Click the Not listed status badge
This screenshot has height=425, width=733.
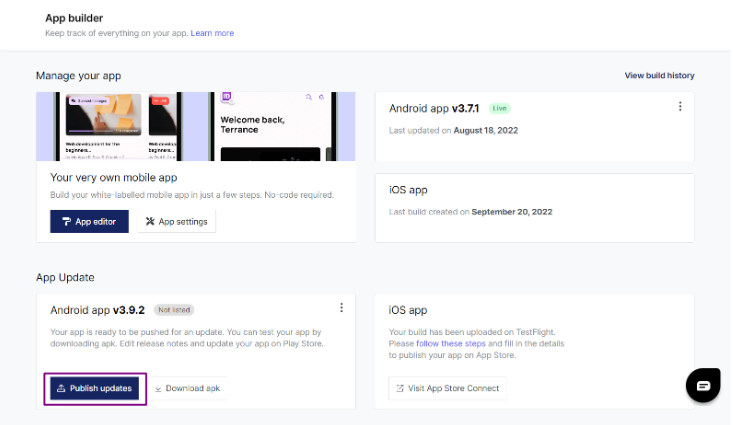tap(173, 310)
